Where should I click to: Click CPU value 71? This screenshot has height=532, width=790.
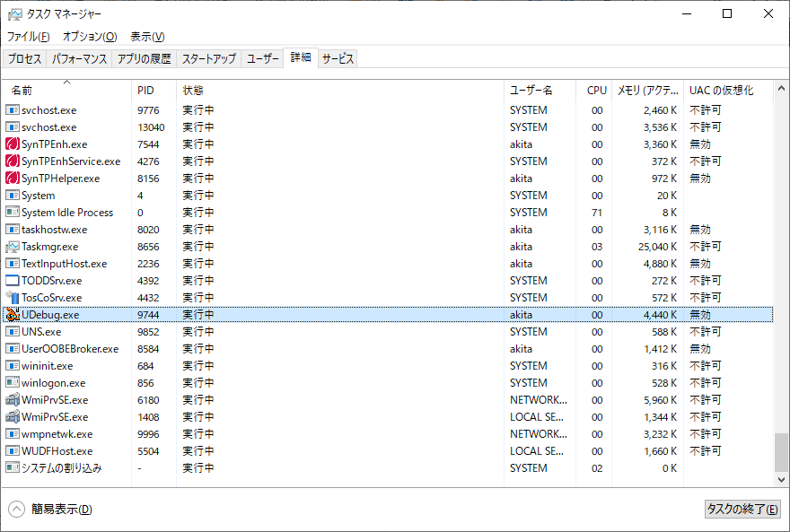596,213
